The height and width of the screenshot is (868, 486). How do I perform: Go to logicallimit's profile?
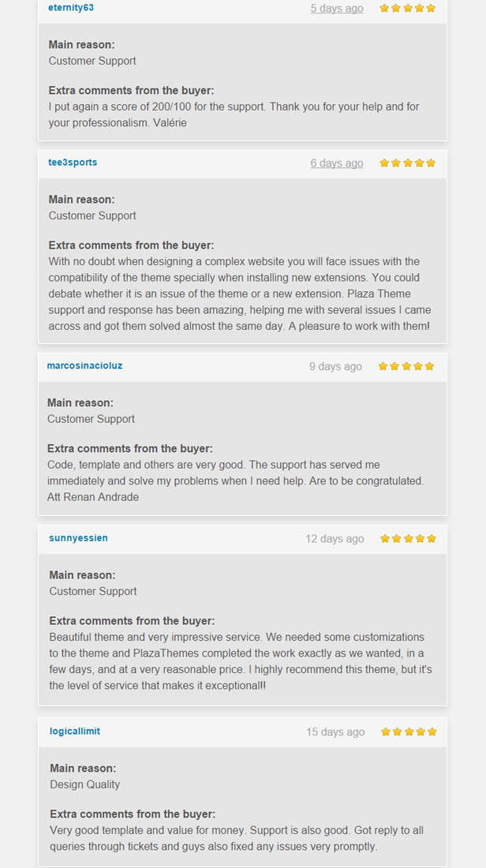[x=75, y=731]
